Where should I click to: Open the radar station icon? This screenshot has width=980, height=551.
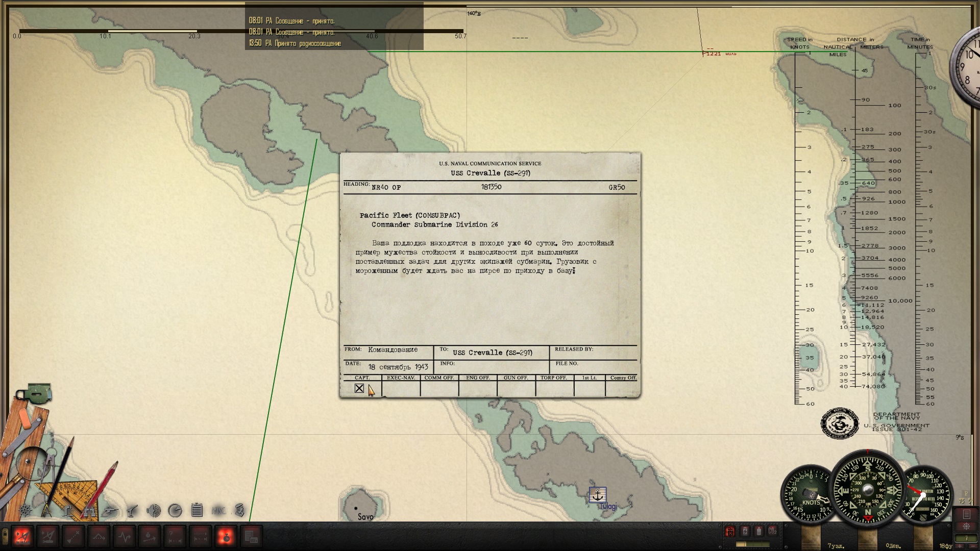click(175, 510)
